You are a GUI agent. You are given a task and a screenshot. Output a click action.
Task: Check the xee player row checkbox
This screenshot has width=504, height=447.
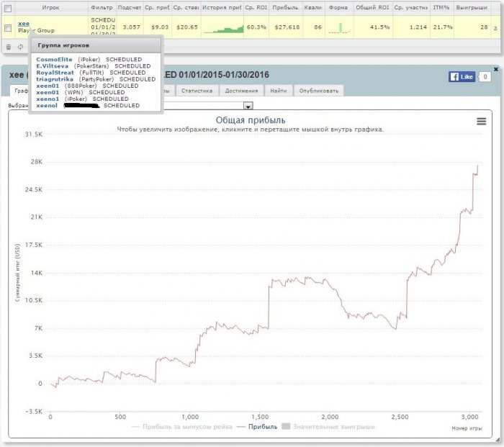(8, 28)
